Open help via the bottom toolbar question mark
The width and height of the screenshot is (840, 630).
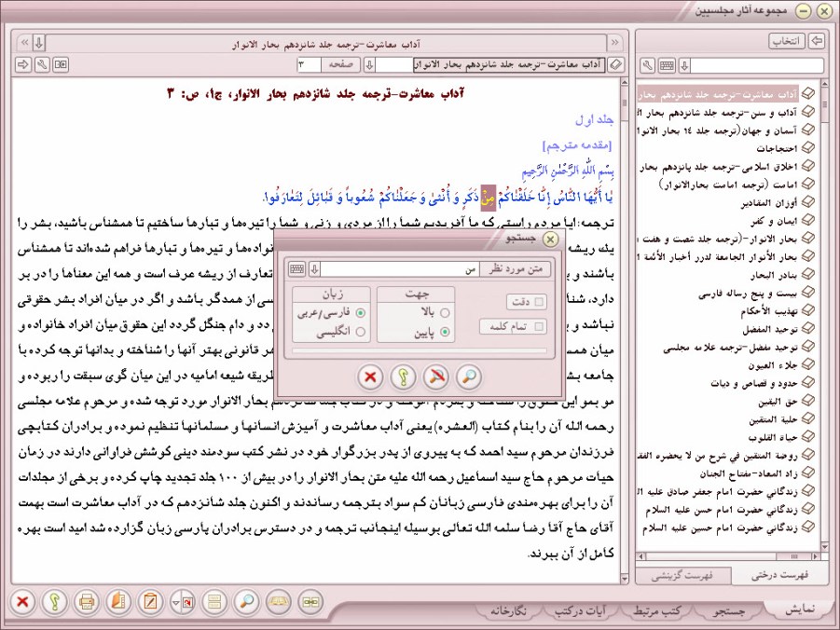tap(55, 602)
